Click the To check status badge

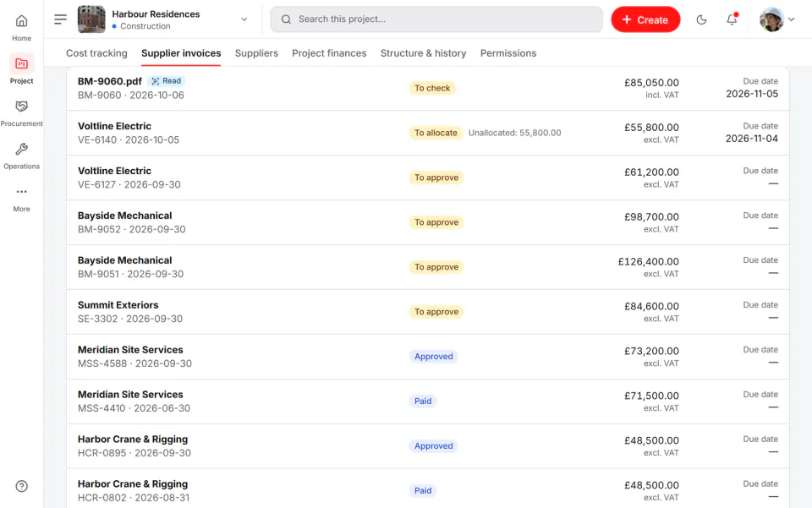pyautogui.click(x=432, y=88)
